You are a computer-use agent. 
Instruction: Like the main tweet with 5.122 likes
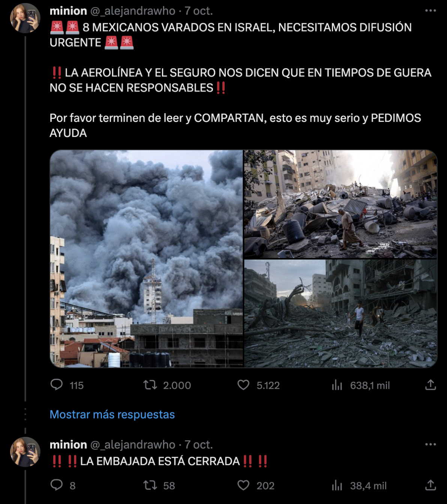coord(243,385)
